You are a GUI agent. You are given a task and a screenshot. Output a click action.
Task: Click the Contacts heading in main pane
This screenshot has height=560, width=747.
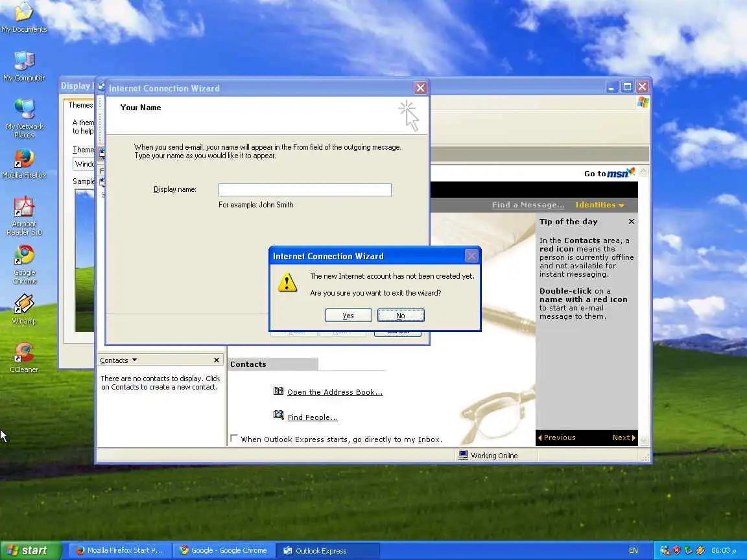coord(248,364)
